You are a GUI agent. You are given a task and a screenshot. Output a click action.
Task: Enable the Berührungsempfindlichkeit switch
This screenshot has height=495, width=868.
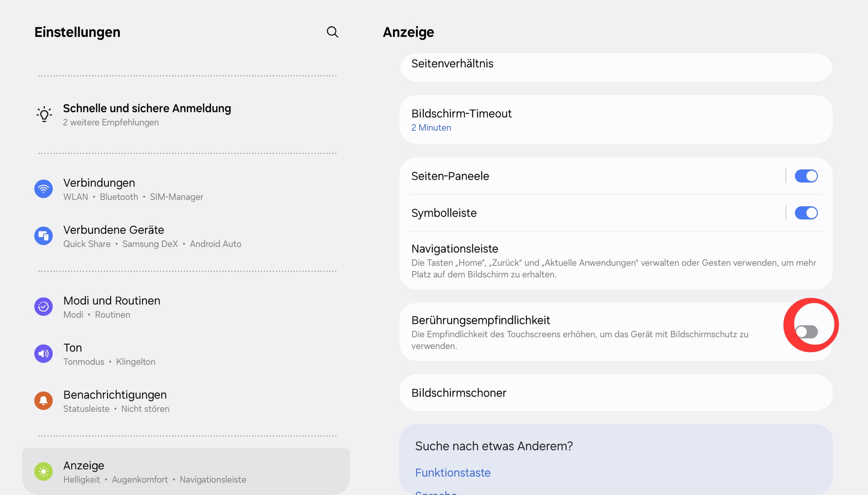click(x=807, y=332)
